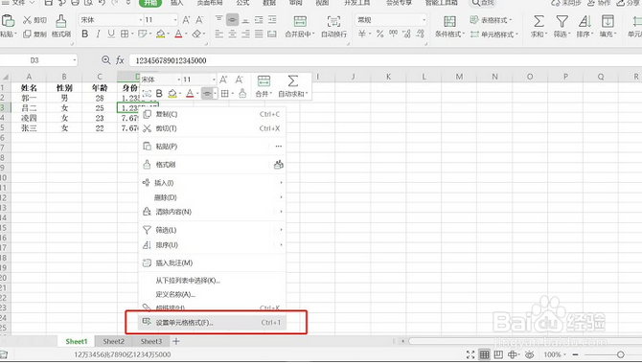Click the Sum (求和) sigma icon in ribbon
The width and height of the screenshot is (642, 364).
[539, 21]
